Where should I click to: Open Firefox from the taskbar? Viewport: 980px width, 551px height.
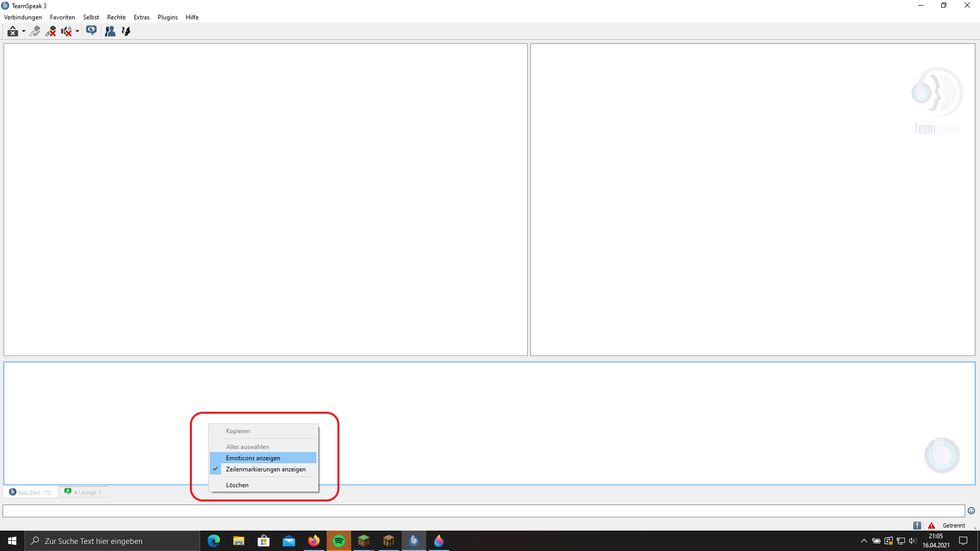click(314, 541)
